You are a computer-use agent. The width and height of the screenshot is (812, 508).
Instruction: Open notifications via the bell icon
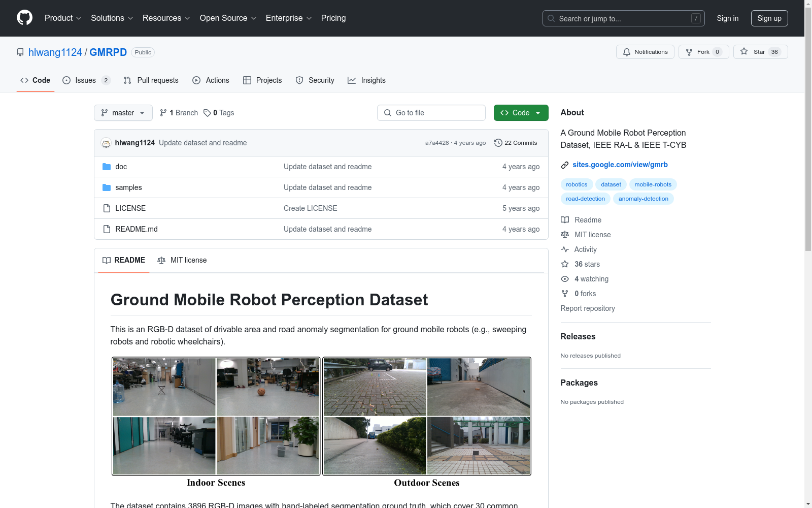click(626, 52)
